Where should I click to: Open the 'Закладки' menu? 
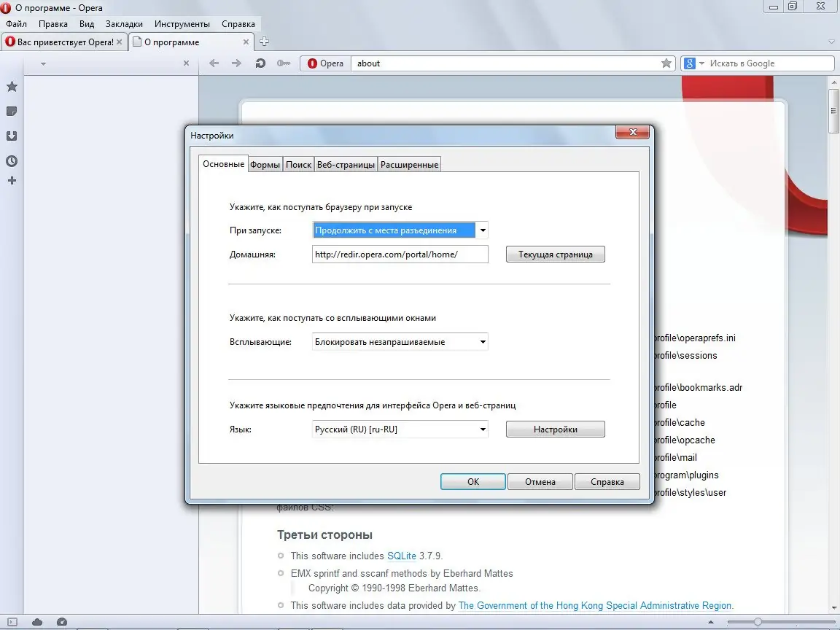tap(124, 24)
